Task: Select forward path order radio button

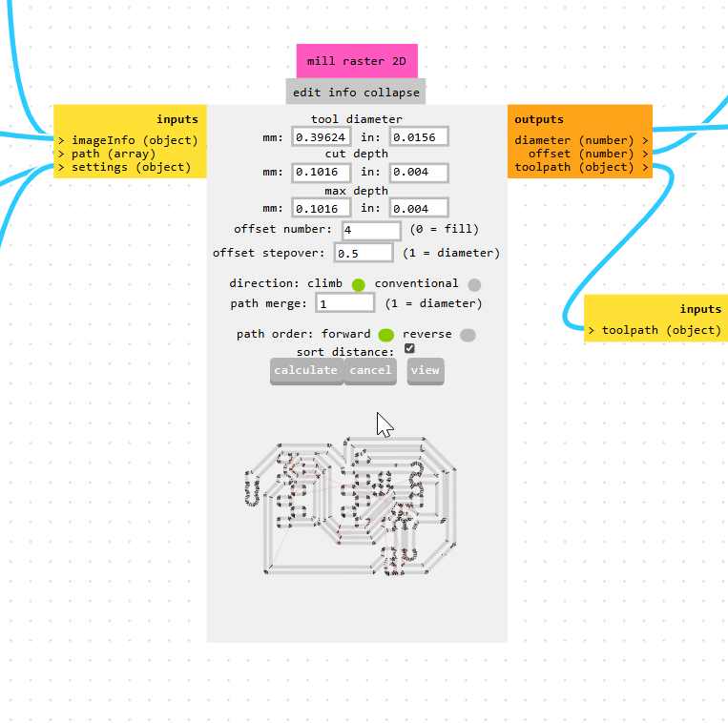Action: (x=385, y=335)
